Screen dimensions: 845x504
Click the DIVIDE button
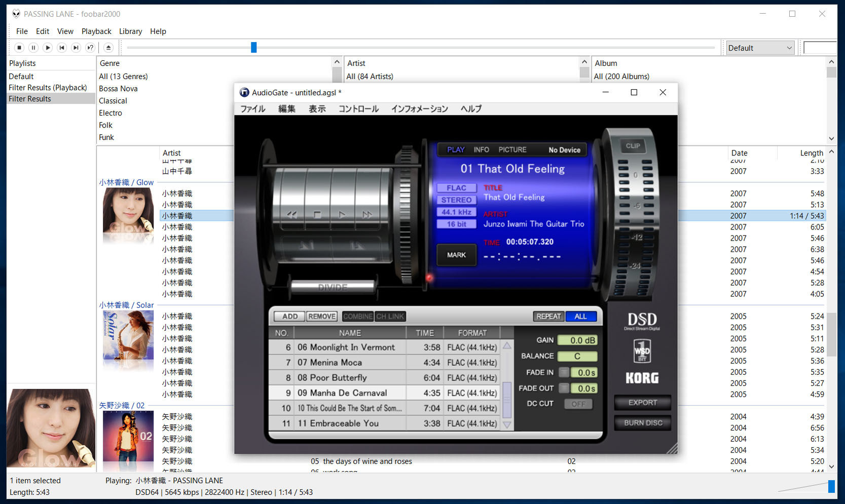[x=333, y=287]
